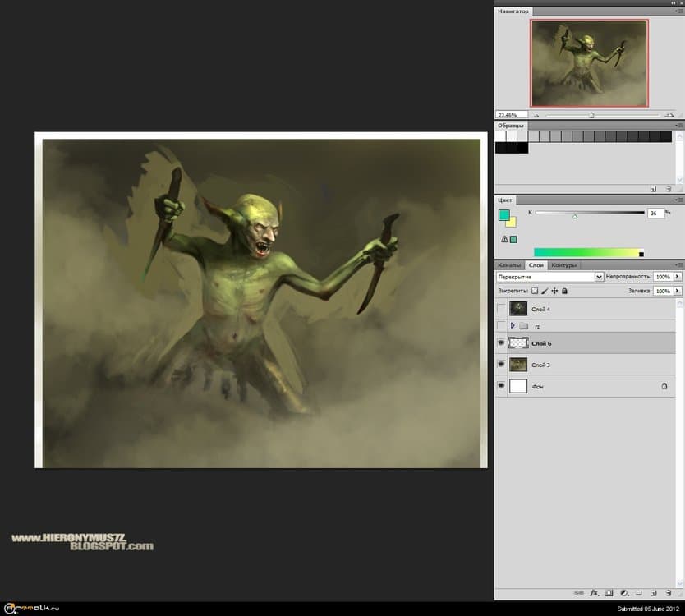Click the teal gamut-safe color swatch
The image size is (685, 616).
point(514,239)
